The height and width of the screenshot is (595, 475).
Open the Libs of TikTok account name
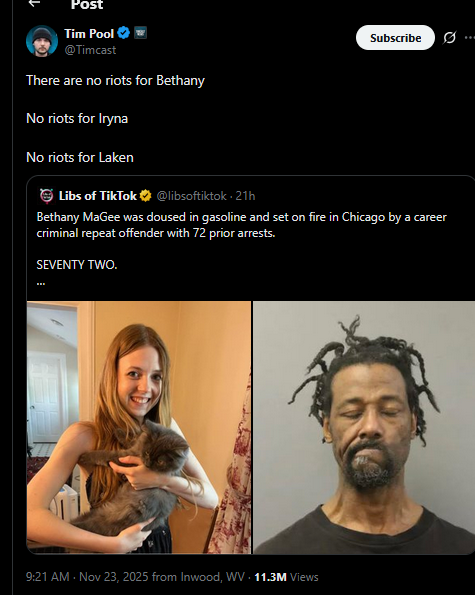[98, 196]
